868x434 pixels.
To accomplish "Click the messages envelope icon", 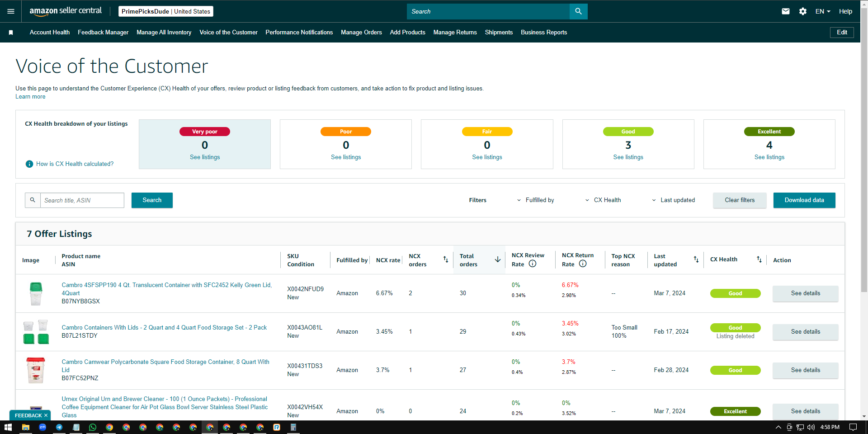I will pyautogui.click(x=786, y=11).
